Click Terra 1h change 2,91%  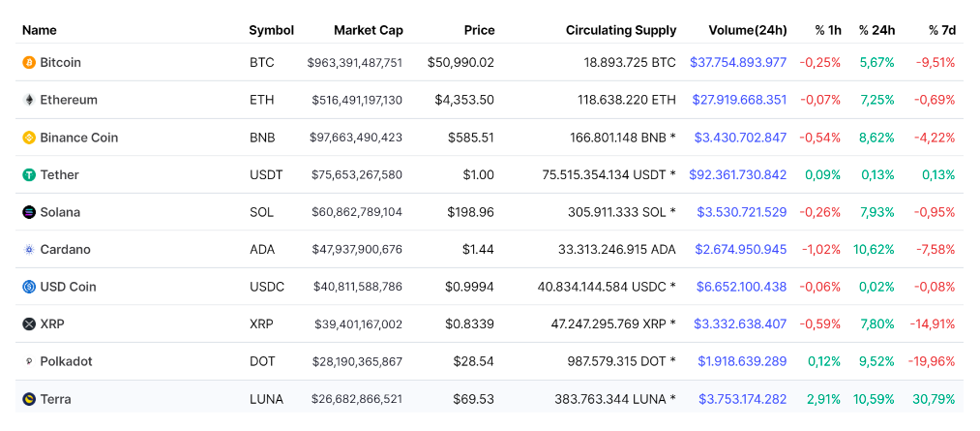coord(823,399)
